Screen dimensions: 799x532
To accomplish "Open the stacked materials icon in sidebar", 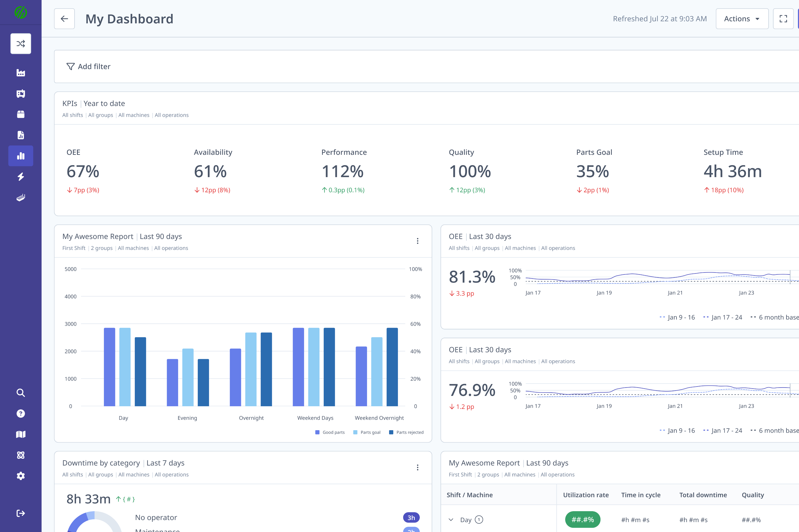I will [x=21, y=198].
